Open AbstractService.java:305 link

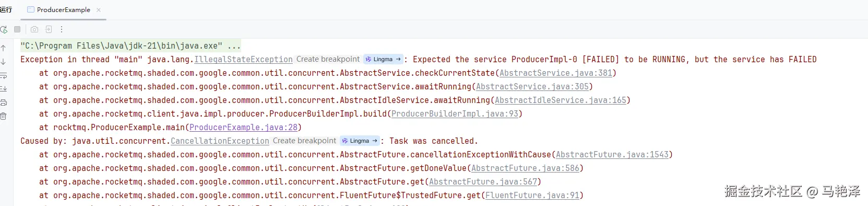(x=532, y=87)
